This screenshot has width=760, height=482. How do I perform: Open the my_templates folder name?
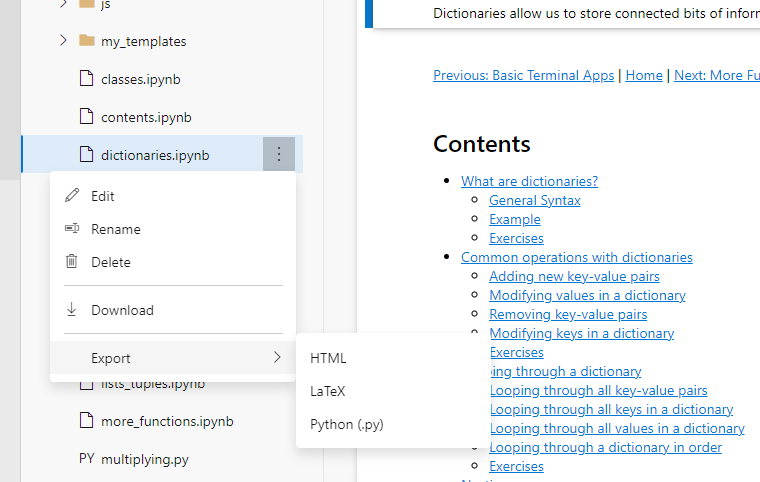143,41
